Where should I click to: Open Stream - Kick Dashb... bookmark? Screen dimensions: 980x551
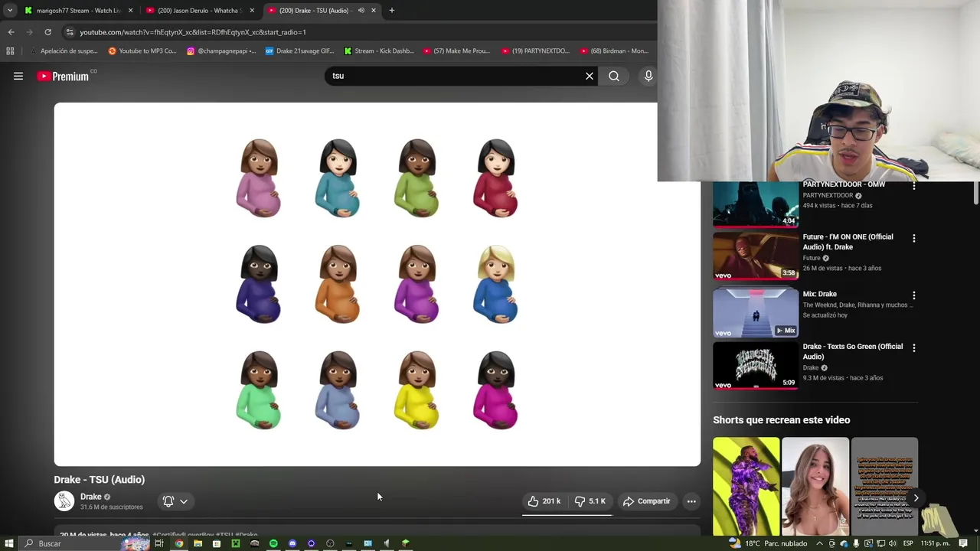[379, 51]
